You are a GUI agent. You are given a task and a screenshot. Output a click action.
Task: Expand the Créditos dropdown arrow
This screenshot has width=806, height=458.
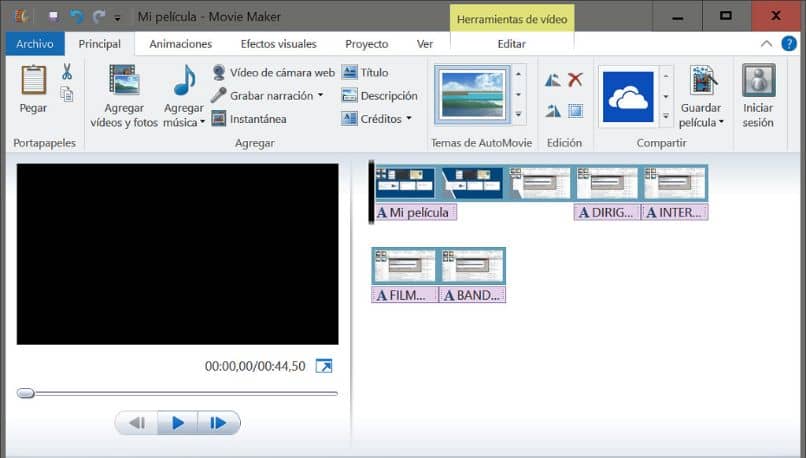click(409, 118)
